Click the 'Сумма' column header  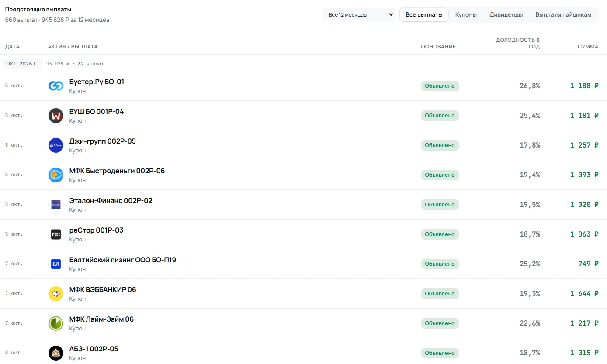[x=588, y=47]
